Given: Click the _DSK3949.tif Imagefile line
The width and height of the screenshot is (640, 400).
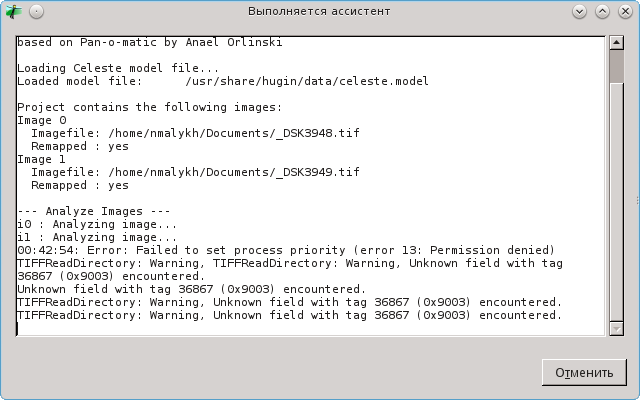Looking at the screenshot, I should click(x=195, y=172).
